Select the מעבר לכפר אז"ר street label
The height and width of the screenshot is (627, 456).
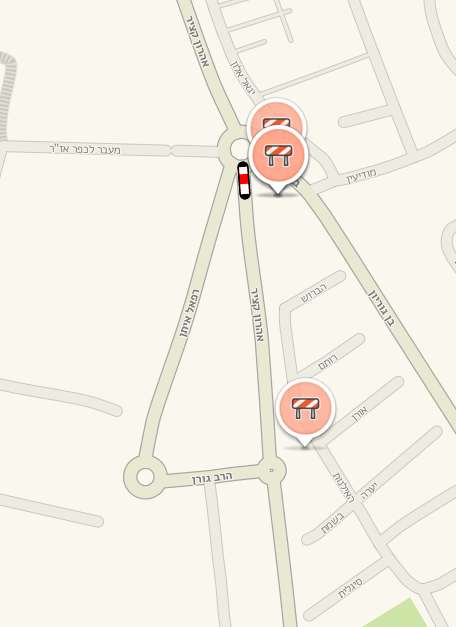click(85, 149)
